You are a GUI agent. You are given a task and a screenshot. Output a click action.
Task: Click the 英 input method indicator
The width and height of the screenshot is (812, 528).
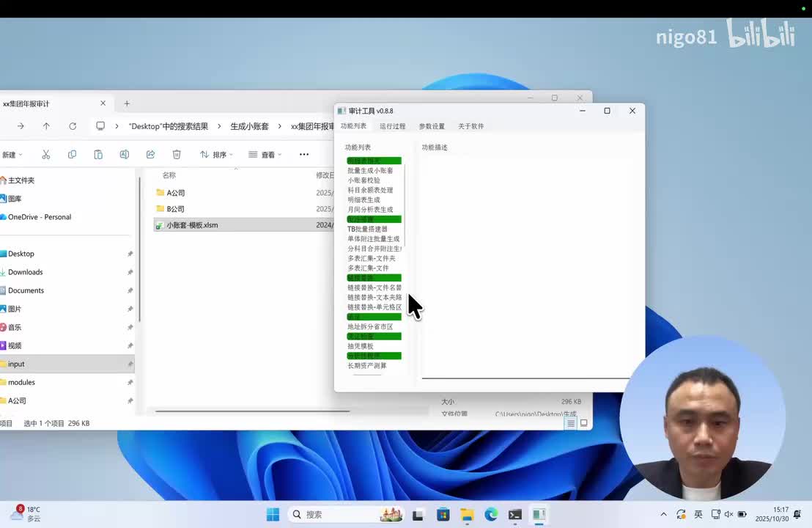698,514
